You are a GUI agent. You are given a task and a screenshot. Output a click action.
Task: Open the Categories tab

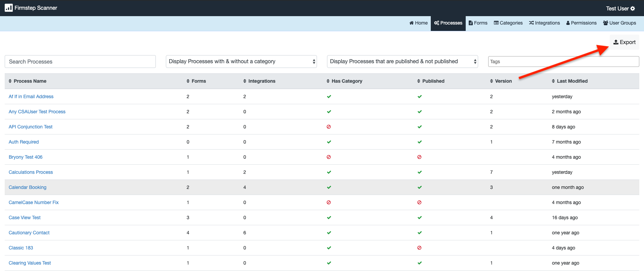click(x=508, y=23)
